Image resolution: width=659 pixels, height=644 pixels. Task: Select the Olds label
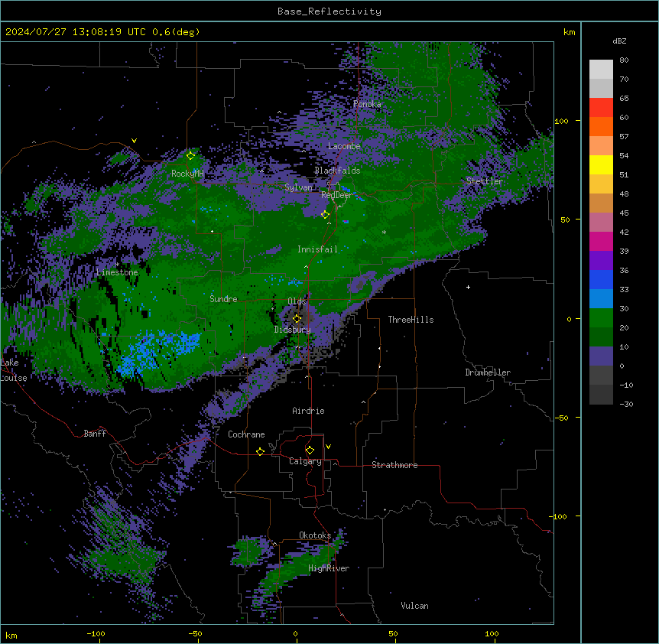297,301
